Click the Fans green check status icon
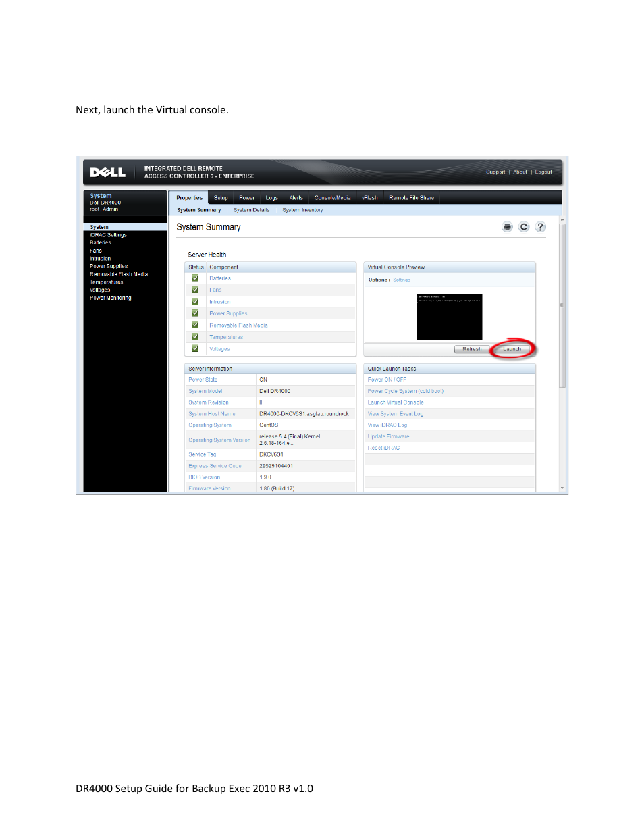This screenshot has height=834, width=644. pos(195,290)
